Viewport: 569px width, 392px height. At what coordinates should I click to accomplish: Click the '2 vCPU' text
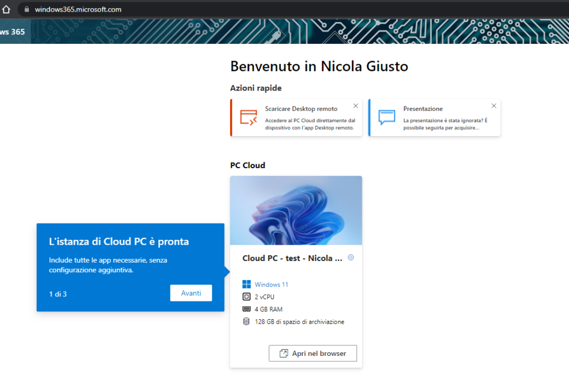(264, 297)
